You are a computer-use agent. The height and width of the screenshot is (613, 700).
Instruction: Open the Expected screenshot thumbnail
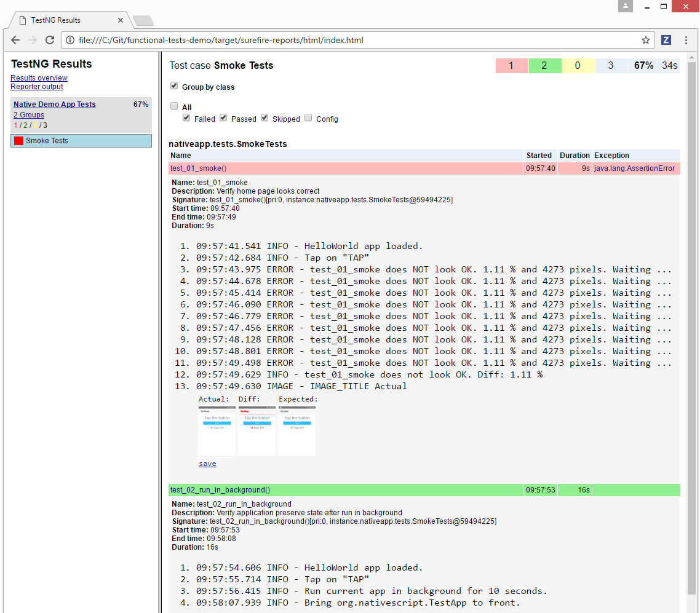(x=297, y=431)
